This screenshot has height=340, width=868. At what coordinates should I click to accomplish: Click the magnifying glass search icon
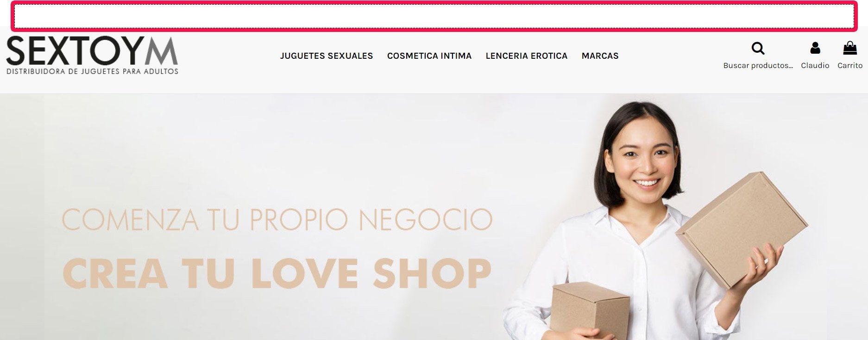click(x=758, y=48)
